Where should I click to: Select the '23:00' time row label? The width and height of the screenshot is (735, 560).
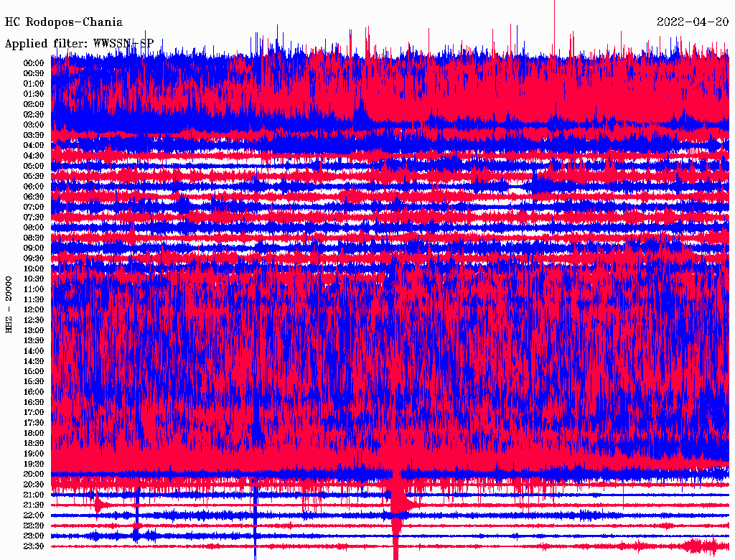coord(34,536)
